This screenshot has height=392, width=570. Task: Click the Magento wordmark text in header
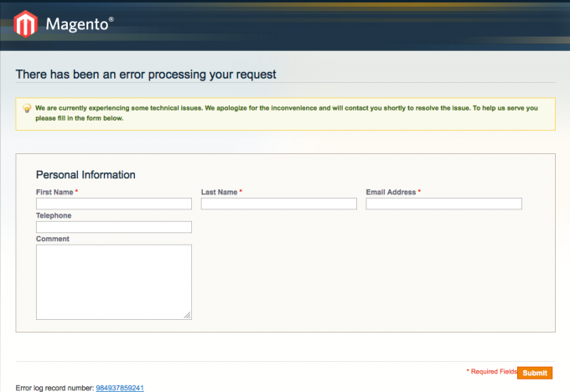tap(79, 24)
